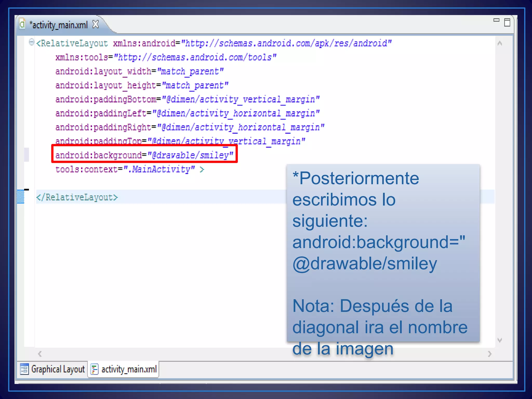This screenshot has width=532, height=399.
Task: Place cursor on android:background line
Action: click(x=144, y=155)
